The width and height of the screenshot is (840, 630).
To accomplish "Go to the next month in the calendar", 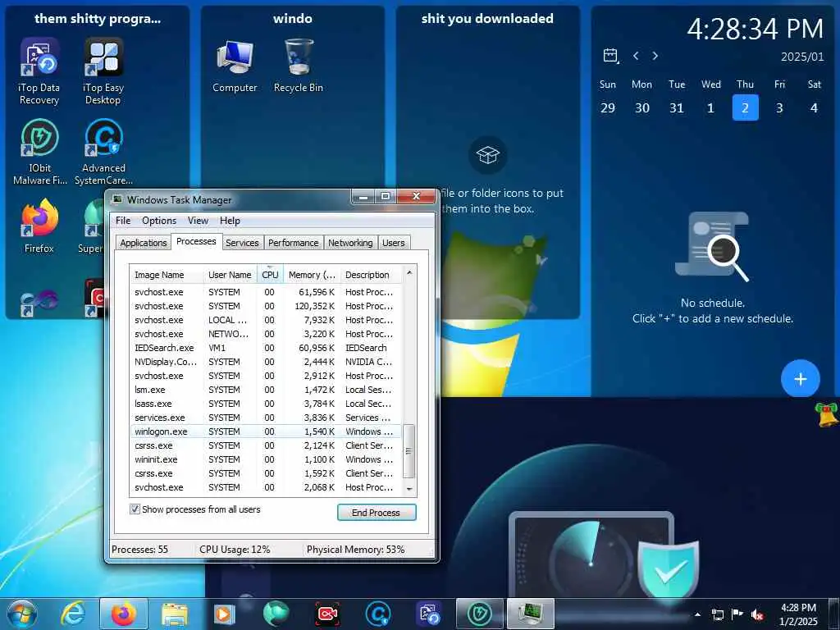I will pyautogui.click(x=655, y=56).
